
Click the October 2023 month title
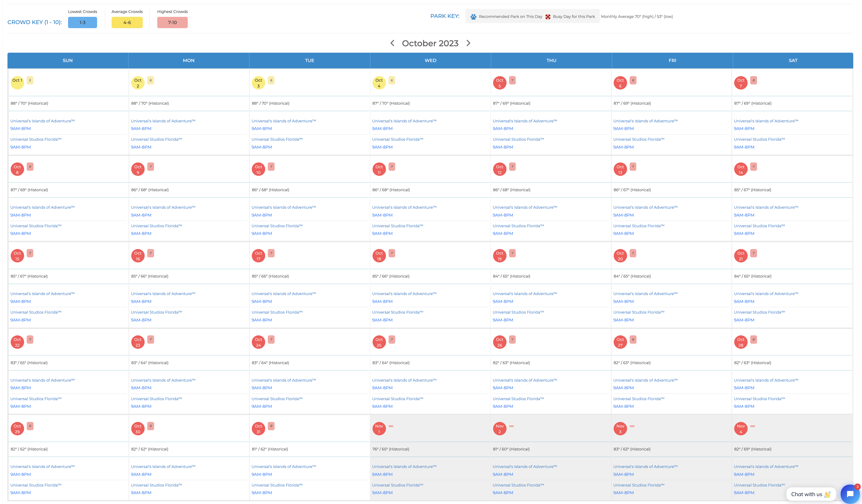(430, 43)
